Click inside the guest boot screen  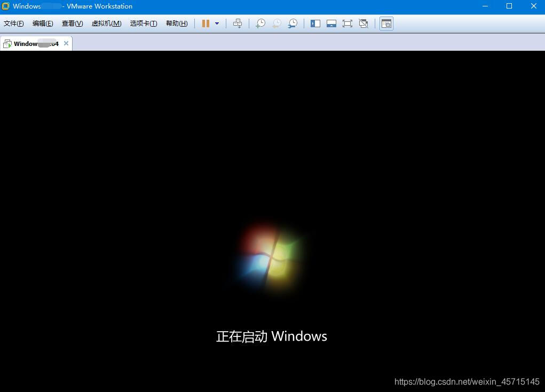pos(272,221)
